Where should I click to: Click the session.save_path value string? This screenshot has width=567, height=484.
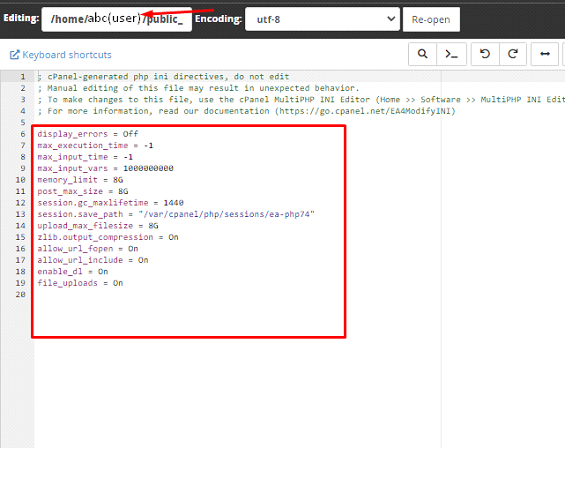point(226,214)
